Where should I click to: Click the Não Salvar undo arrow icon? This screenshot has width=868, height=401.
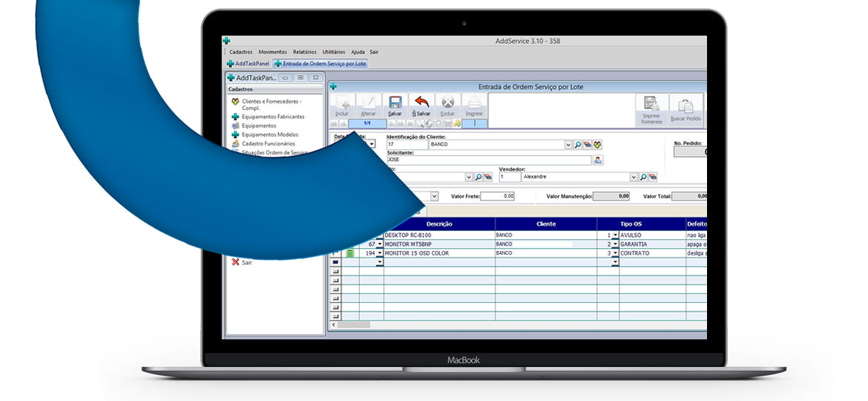tap(421, 103)
